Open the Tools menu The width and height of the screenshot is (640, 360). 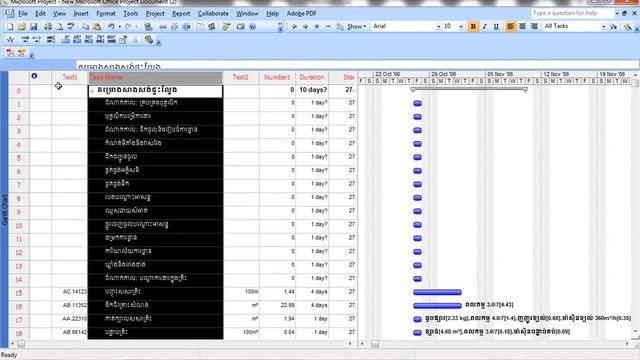coord(131,13)
